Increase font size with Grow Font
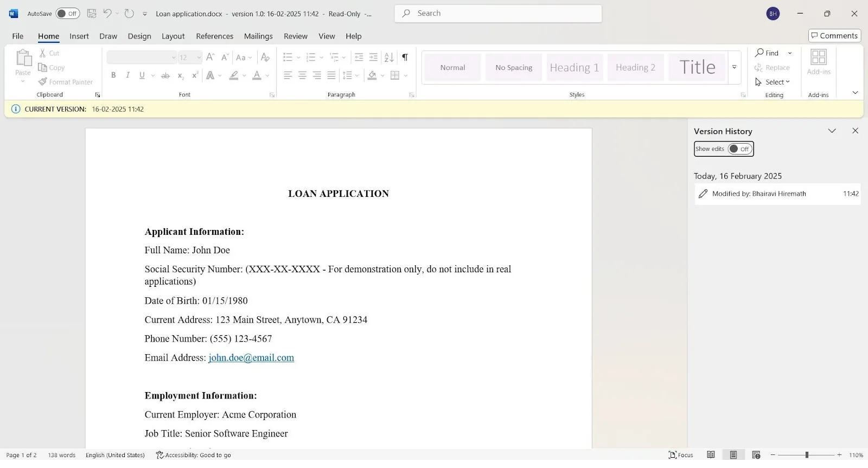The width and height of the screenshot is (868, 468). 210,57
